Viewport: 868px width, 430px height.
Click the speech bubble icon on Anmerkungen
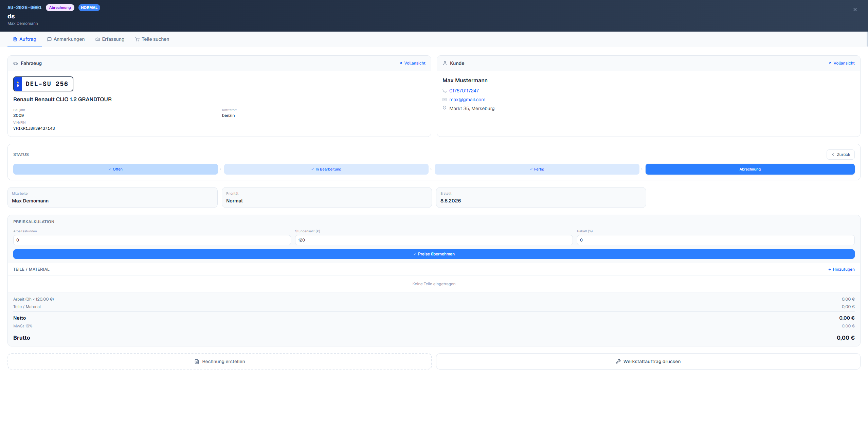49,39
